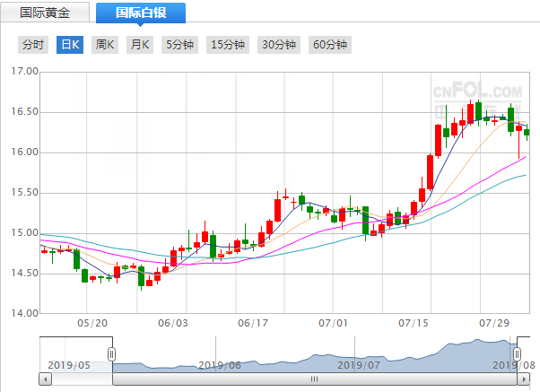Screen dimensions: 540x392
Task: Show the 15分钟 chart interval
Action: coord(228,45)
